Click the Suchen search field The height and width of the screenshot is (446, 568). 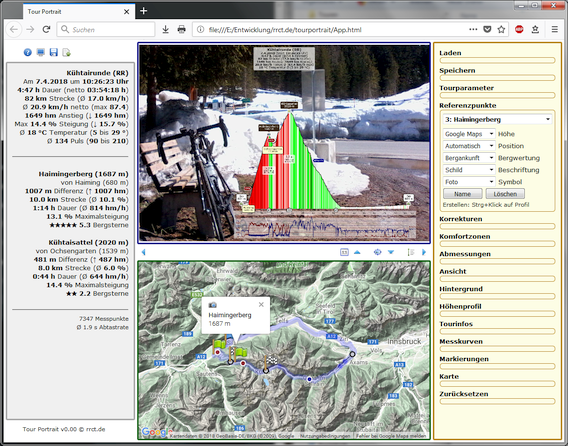[x=106, y=30]
